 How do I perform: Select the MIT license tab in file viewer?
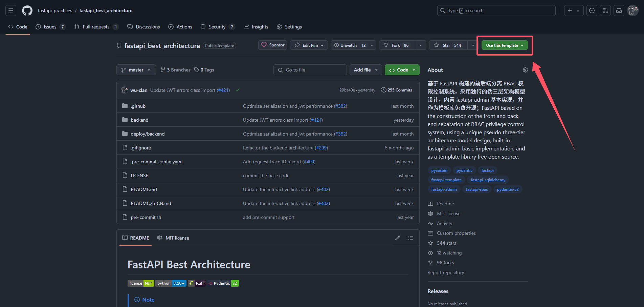[173, 238]
